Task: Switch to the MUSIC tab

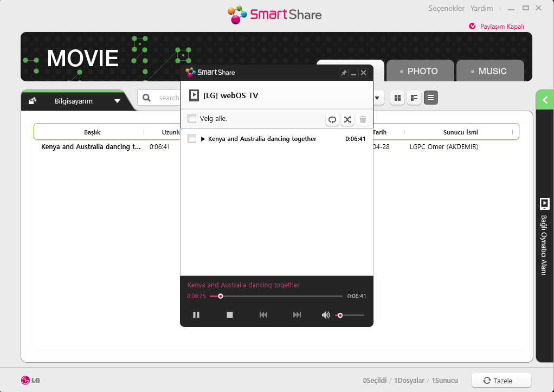Action: click(x=489, y=71)
